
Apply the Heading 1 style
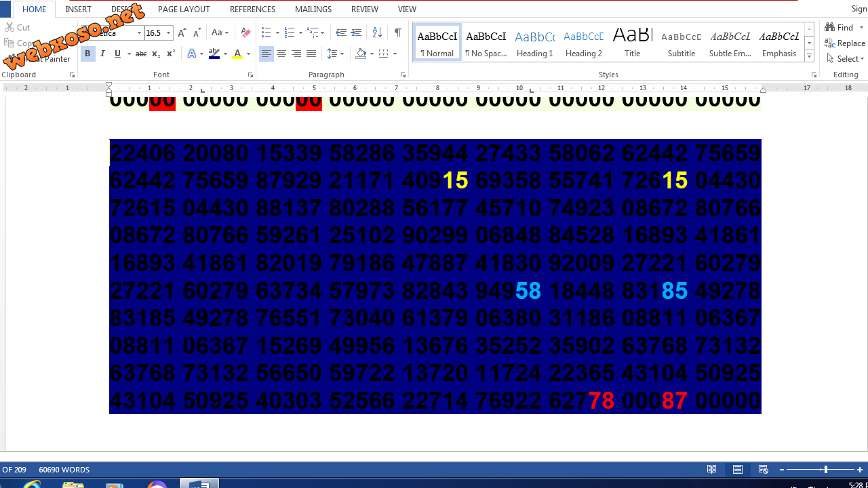535,43
